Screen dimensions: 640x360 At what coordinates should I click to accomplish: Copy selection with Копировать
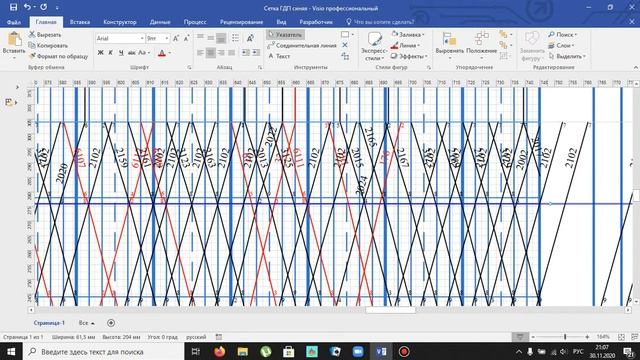pyautogui.click(x=48, y=45)
